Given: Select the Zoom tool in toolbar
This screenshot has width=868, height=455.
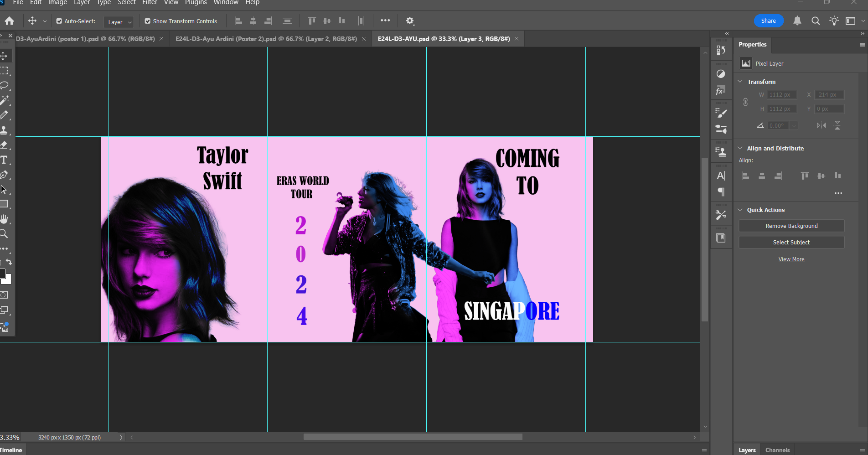Looking at the screenshot, I should (4, 234).
